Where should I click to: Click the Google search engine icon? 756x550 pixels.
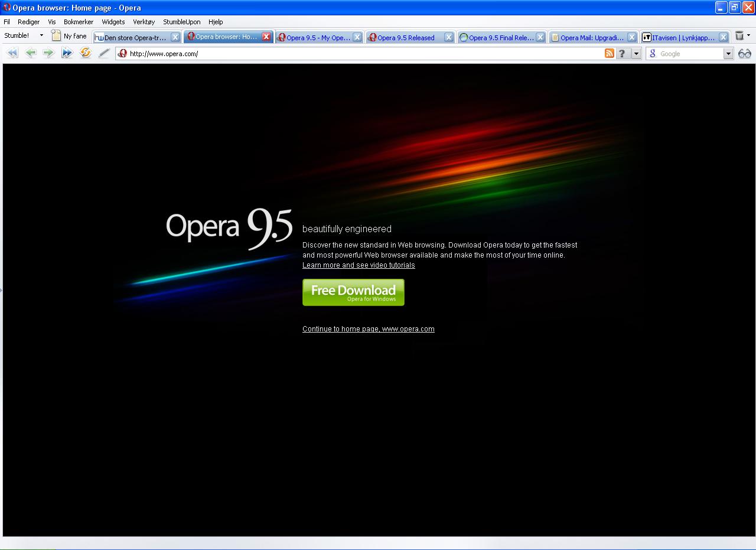653,53
